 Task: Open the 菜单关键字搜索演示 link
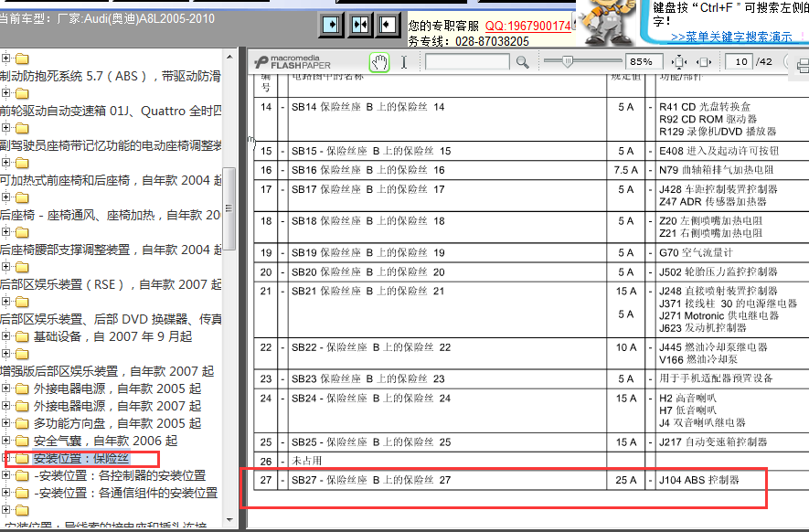(731, 37)
